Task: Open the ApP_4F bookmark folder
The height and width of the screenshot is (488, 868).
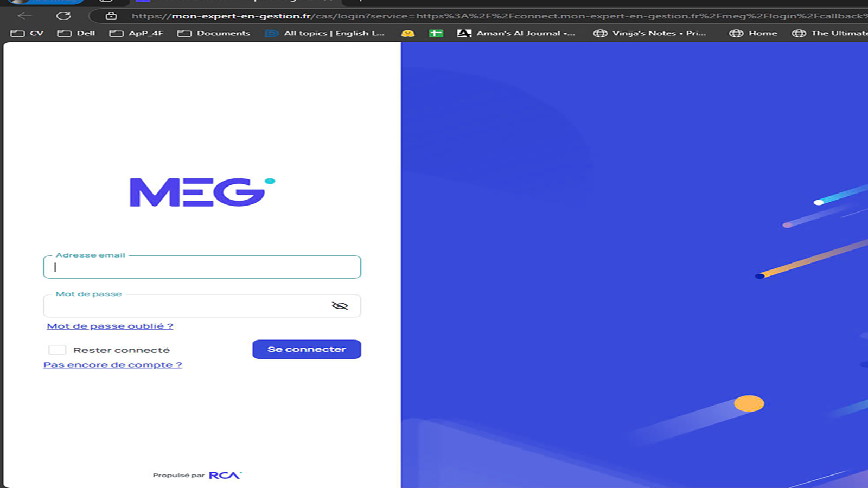Action: (x=136, y=33)
